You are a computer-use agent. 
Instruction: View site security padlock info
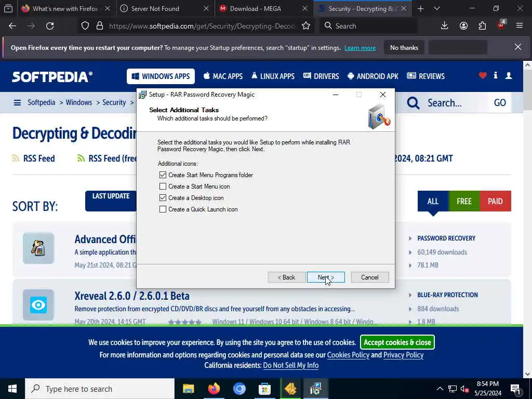click(99, 26)
